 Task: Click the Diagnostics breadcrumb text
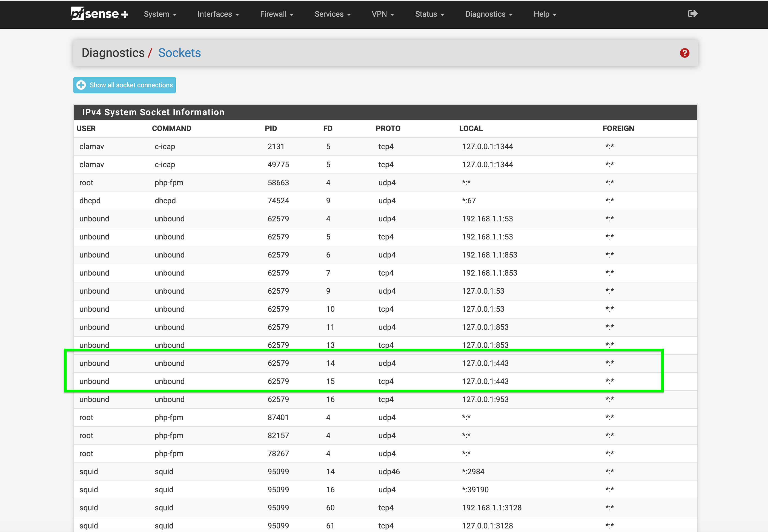pyautogui.click(x=113, y=53)
